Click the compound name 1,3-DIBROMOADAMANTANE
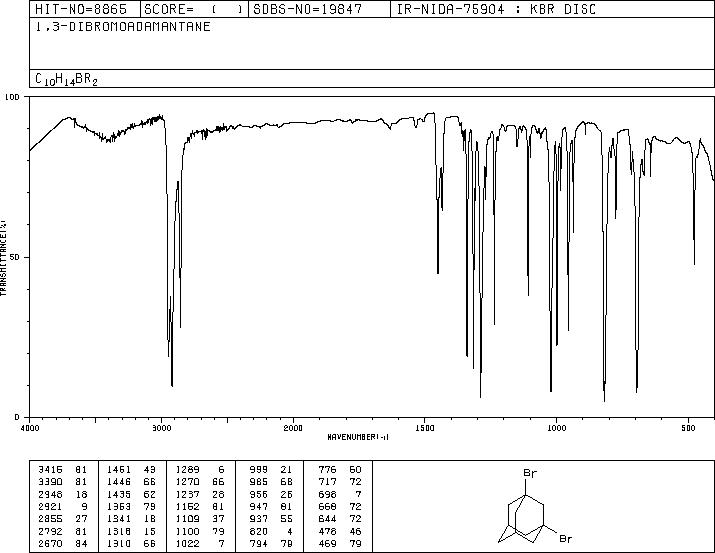This screenshot has height=553, width=715. coord(123,27)
